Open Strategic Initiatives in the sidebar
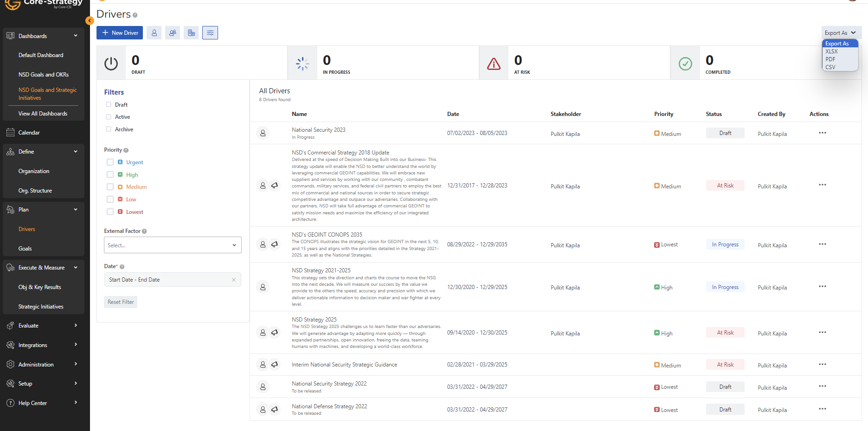The height and width of the screenshot is (431, 868). click(41, 307)
